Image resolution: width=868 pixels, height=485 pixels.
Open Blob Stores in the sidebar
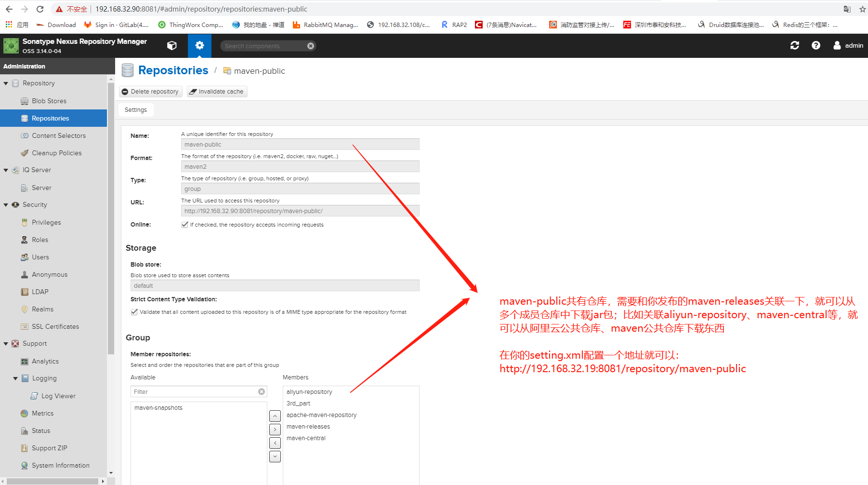pyautogui.click(x=49, y=101)
